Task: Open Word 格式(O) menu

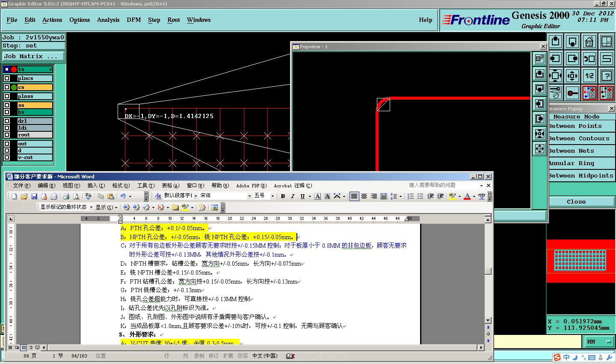Action: point(121,186)
